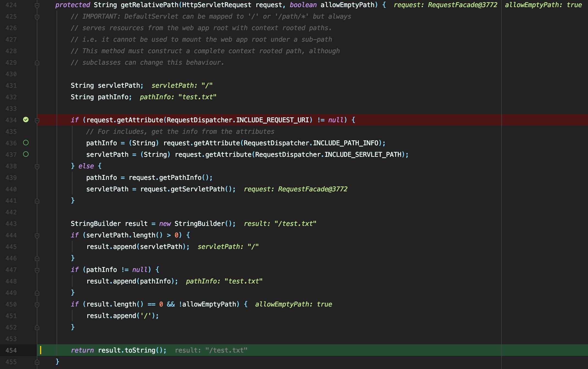Click inline value pathInfo: "test.txt" on line 432
Viewport: 588px width, 369px height.
click(x=178, y=97)
